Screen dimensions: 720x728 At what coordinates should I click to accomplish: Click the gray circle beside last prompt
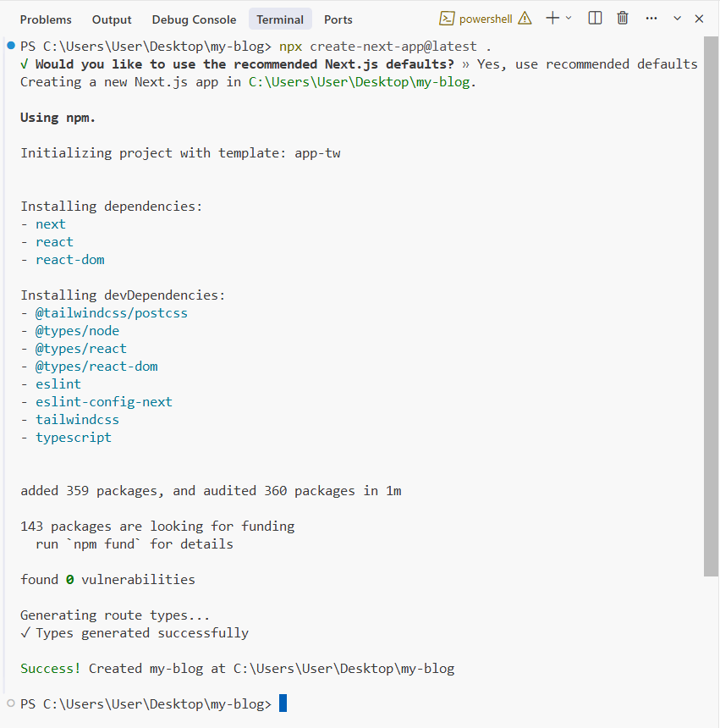click(x=9, y=703)
